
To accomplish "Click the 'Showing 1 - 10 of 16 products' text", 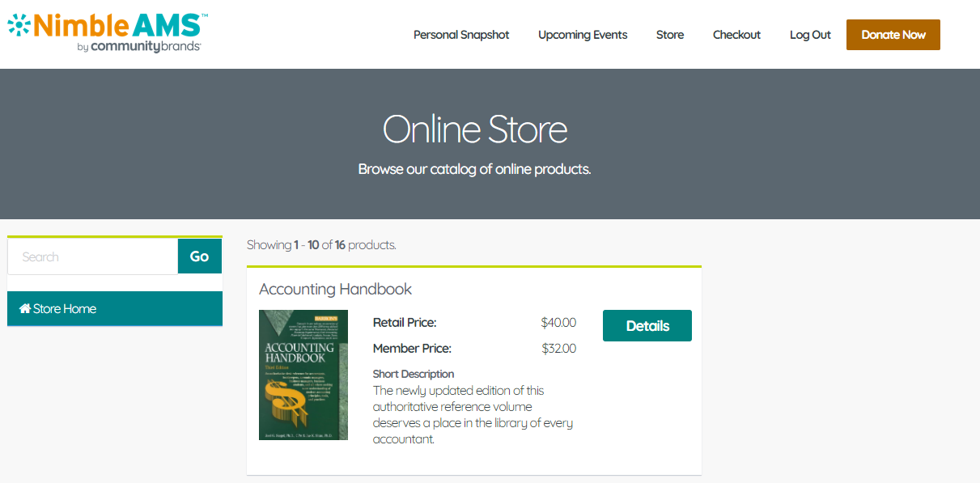I will tap(321, 244).
